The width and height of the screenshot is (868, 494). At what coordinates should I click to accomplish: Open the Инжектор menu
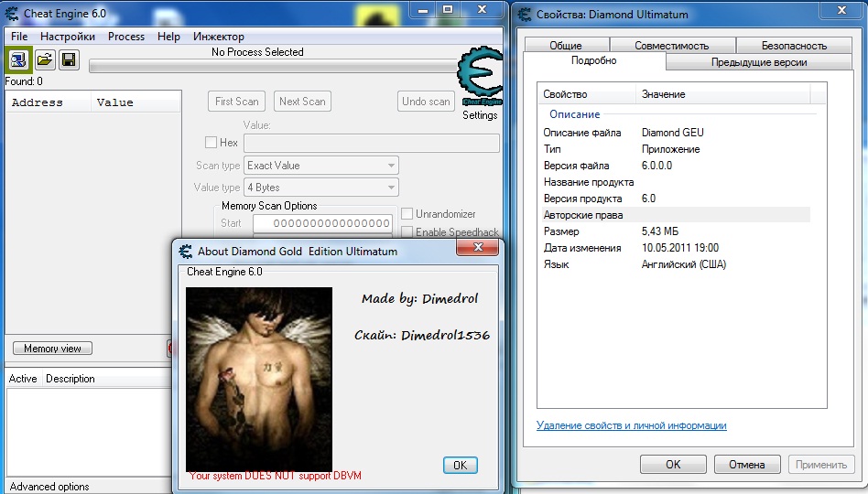pyautogui.click(x=219, y=37)
